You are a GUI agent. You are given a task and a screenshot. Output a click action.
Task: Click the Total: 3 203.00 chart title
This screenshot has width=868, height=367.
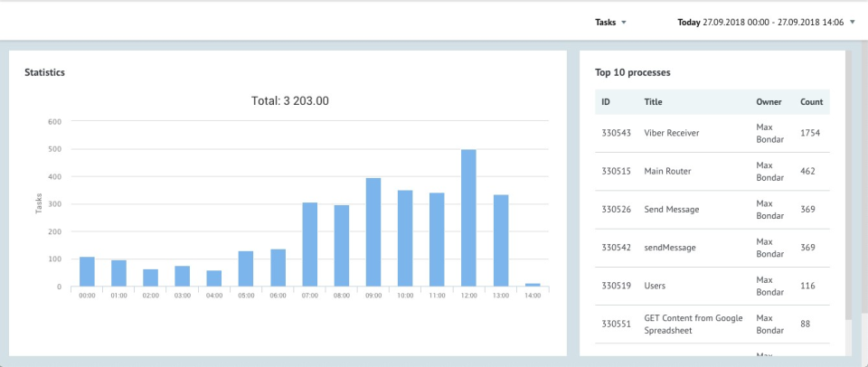coord(290,100)
